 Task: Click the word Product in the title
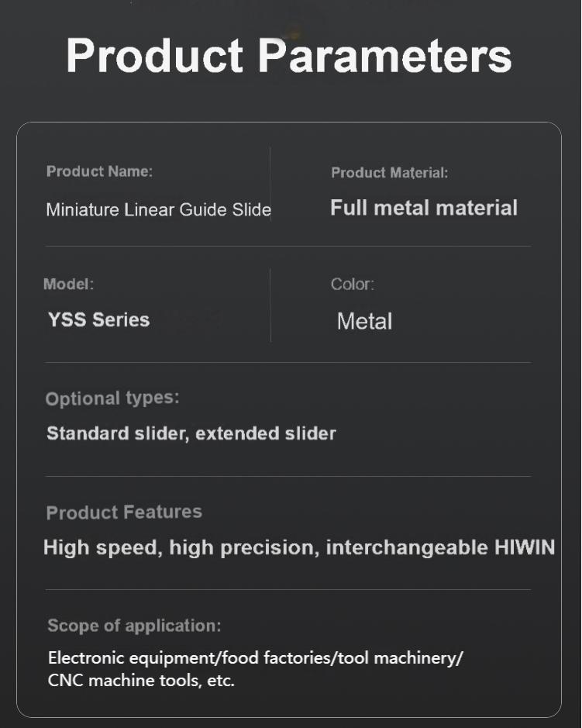click(x=154, y=56)
